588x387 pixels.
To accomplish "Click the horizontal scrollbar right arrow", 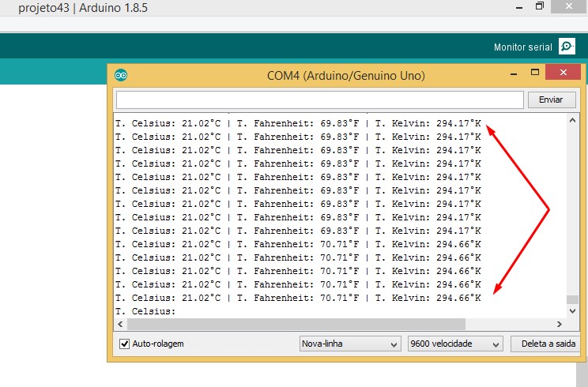I will [560, 324].
